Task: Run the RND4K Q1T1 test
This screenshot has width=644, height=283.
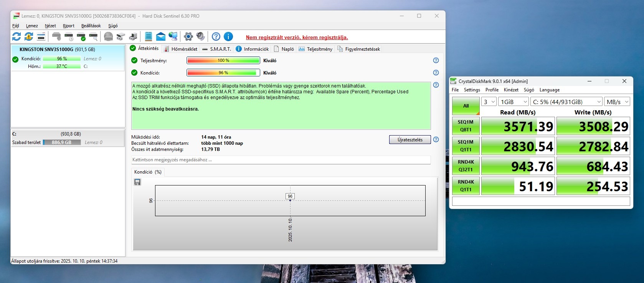Action: [x=466, y=186]
